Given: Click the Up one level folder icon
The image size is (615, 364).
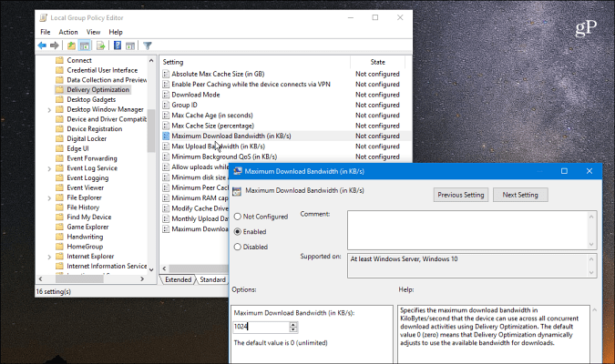Looking at the screenshot, I should 71,45.
